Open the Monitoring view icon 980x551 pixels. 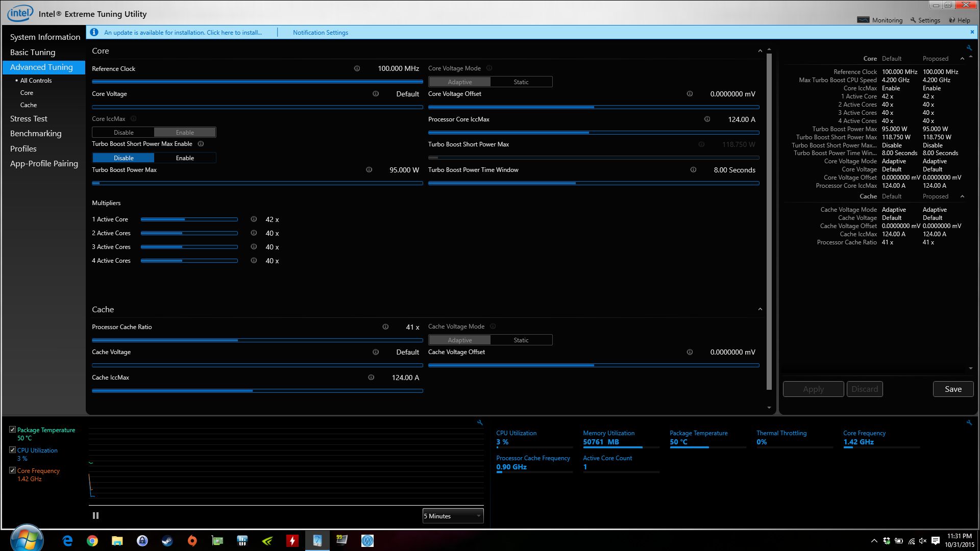click(x=863, y=20)
